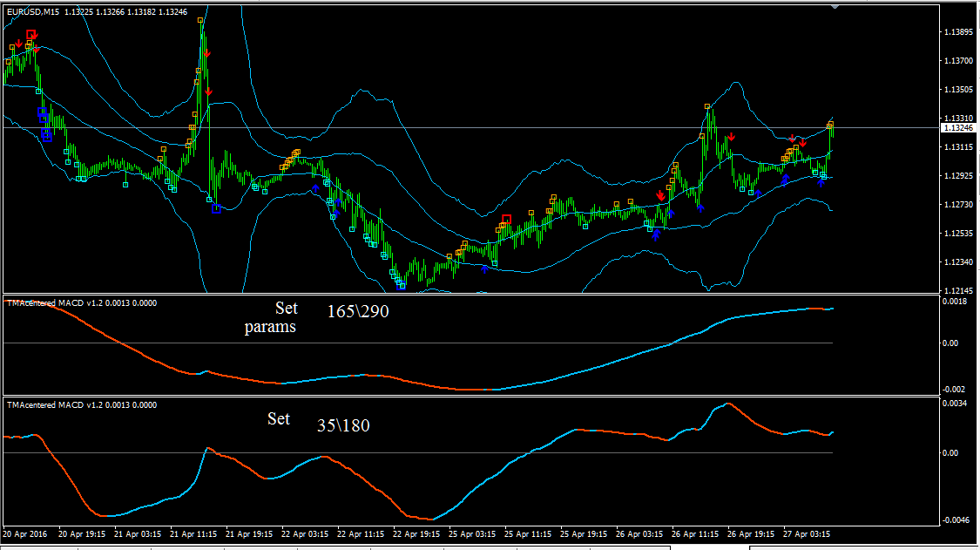Click the '22 Apr 19:15' time label

416,534
